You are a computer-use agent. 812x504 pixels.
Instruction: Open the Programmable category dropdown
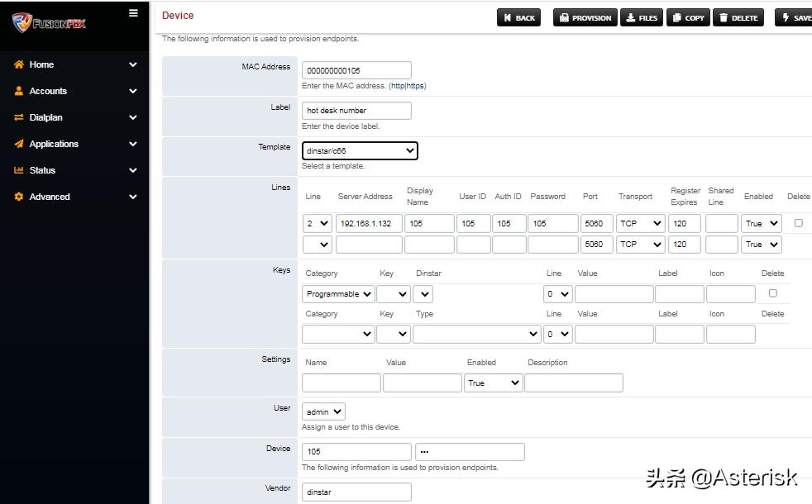338,294
